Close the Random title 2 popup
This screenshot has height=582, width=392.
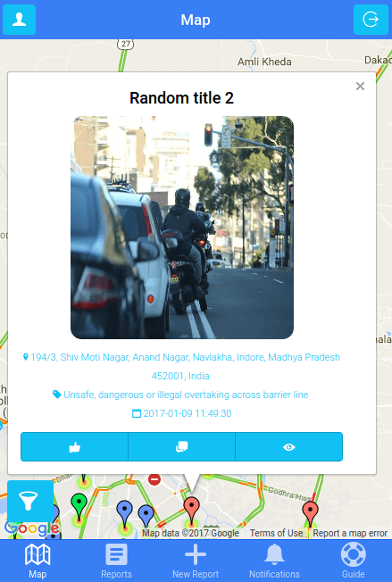point(360,86)
